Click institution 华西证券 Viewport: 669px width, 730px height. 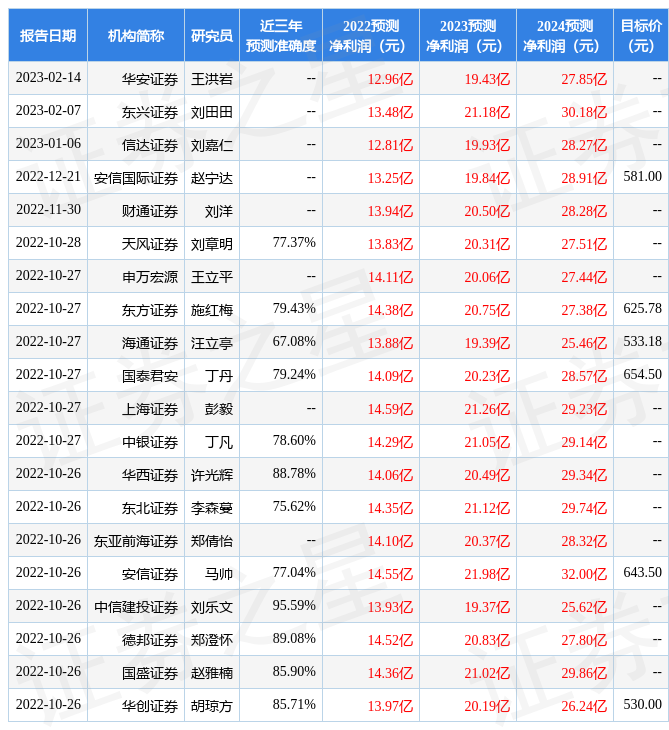coord(150,475)
